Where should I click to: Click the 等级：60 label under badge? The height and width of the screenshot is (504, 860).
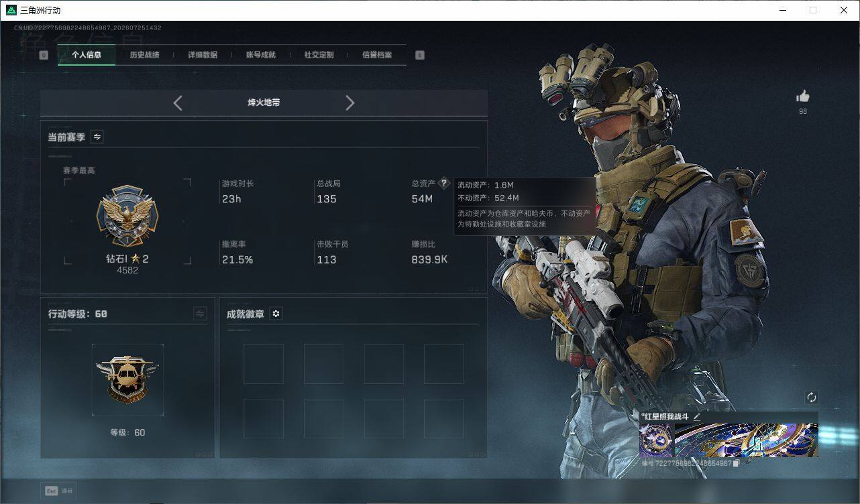(x=127, y=432)
